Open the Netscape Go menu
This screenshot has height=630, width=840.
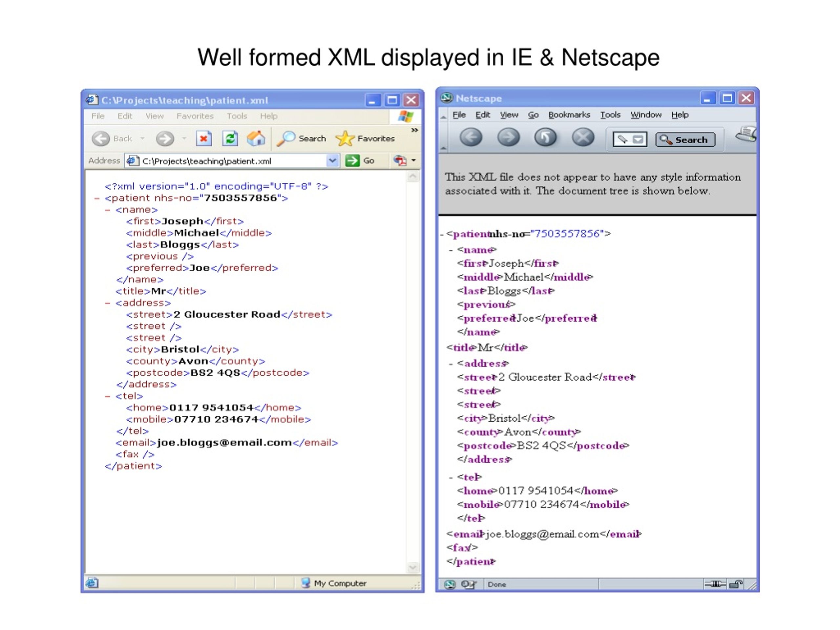[533, 115]
